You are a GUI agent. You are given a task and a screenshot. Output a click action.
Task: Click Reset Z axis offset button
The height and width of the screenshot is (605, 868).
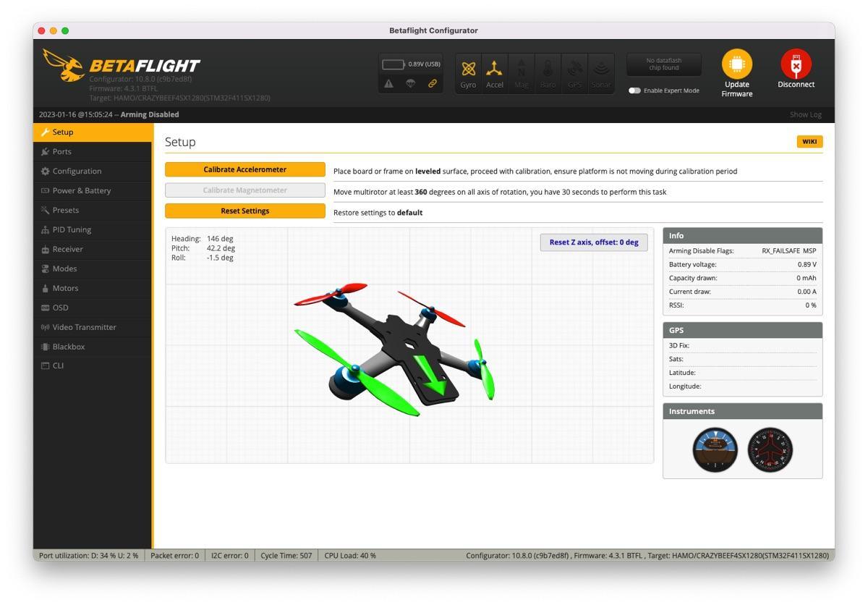[594, 242]
